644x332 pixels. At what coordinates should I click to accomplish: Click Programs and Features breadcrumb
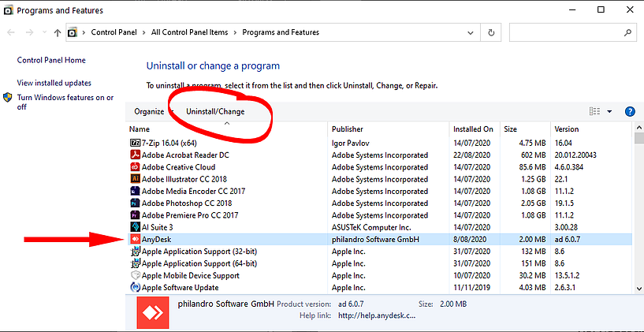click(281, 32)
